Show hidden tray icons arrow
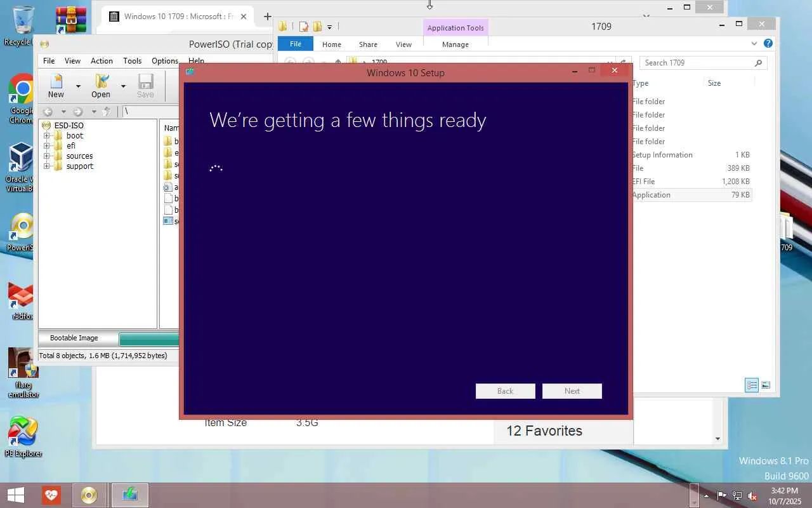The height and width of the screenshot is (508, 812). (x=706, y=495)
